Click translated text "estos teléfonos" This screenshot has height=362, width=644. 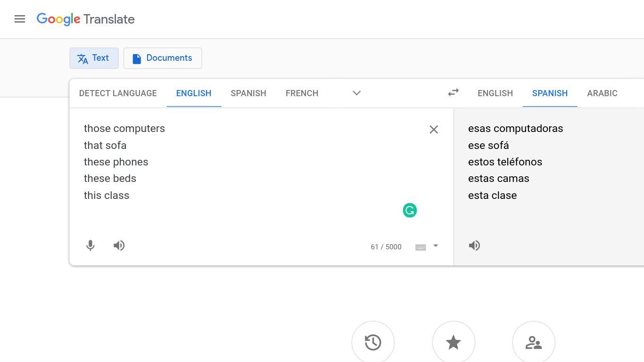(x=505, y=162)
